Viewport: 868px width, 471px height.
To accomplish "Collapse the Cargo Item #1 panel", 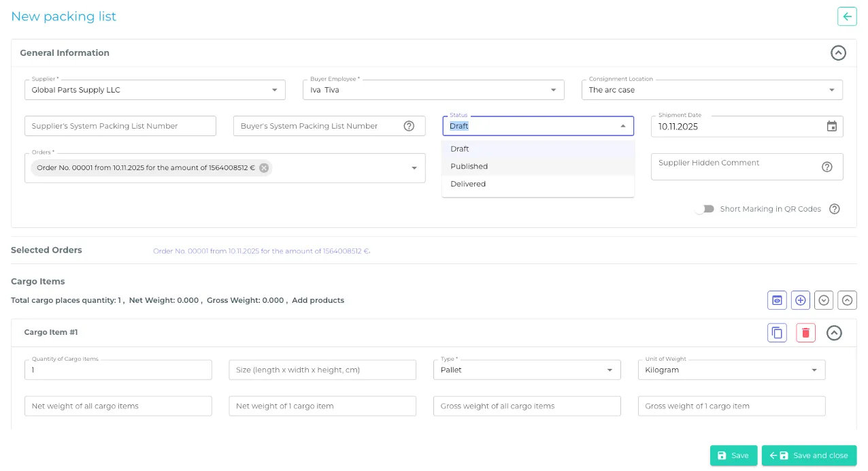I will 834,333.
